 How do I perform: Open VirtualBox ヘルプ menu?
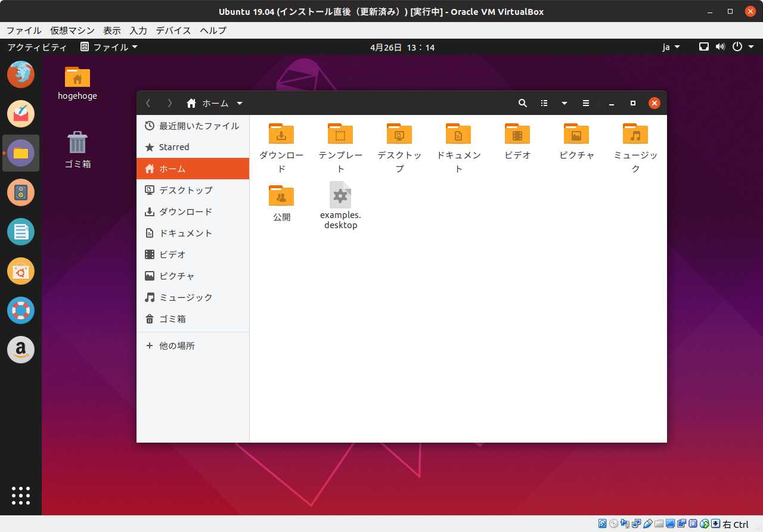[x=213, y=30]
